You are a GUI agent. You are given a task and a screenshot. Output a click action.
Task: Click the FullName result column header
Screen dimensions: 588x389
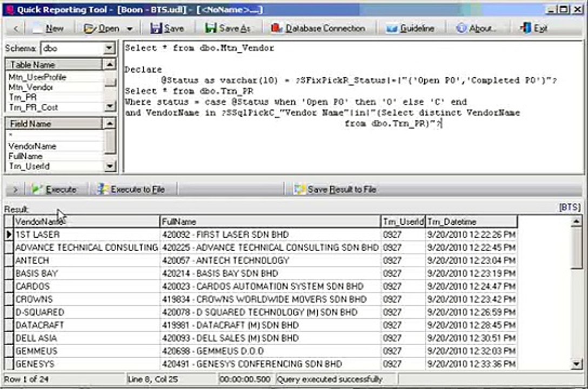270,222
